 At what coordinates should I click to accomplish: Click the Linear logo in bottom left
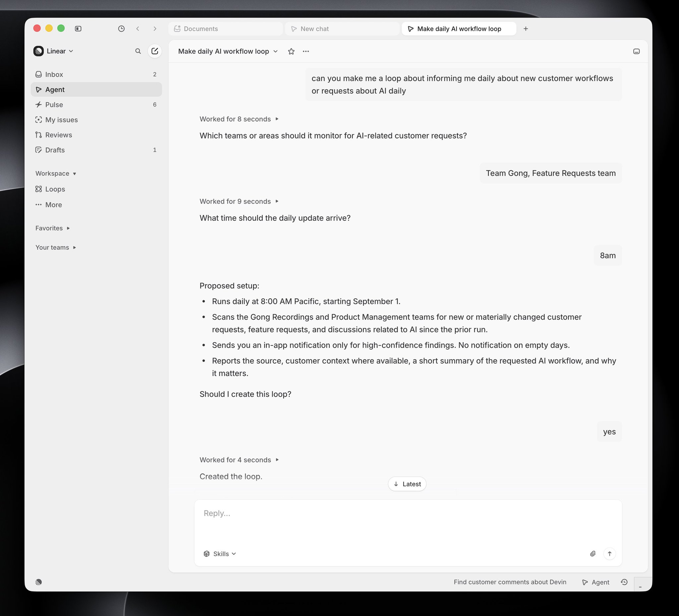(x=39, y=582)
